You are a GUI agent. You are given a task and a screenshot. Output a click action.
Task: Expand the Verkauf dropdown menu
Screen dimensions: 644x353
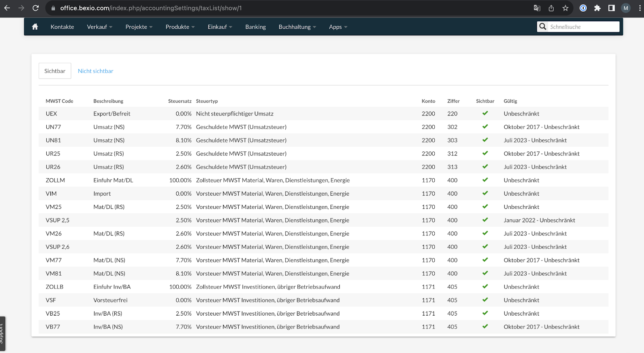coord(99,27)
